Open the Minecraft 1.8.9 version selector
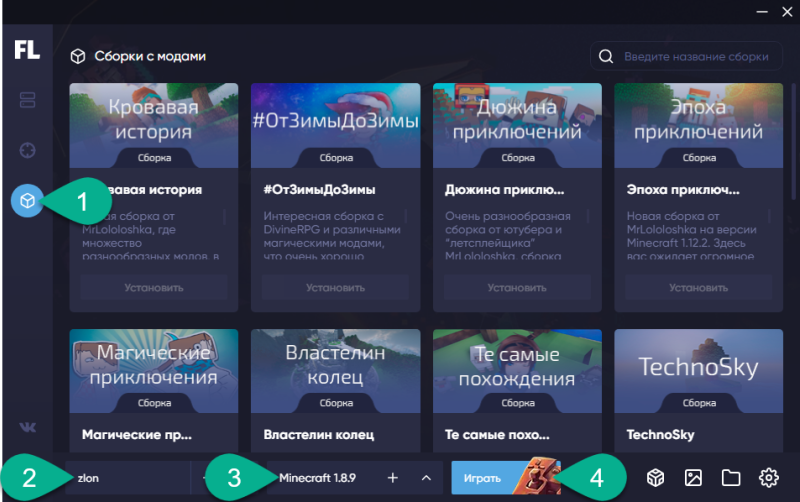This screenshot has width=800, height=502. pyautogui.click(x=355, y=478)
